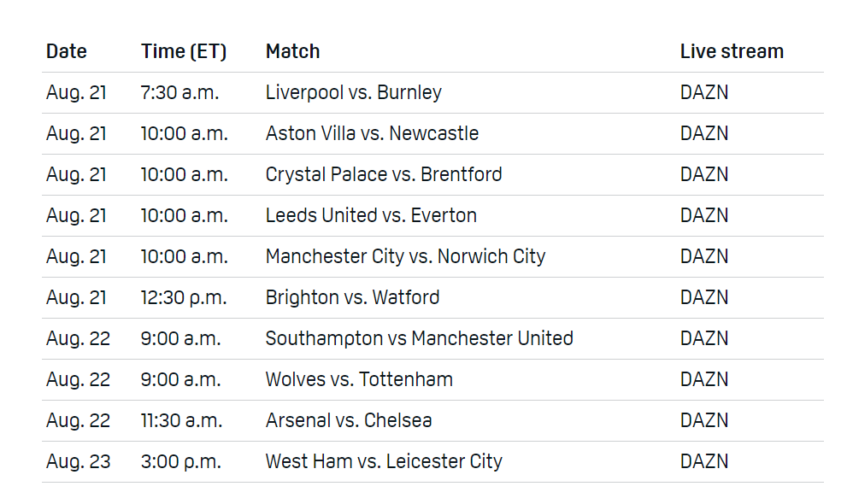Click Crystal Palace vs. Brentford match text
853x504 pixels.
(384, 174)
